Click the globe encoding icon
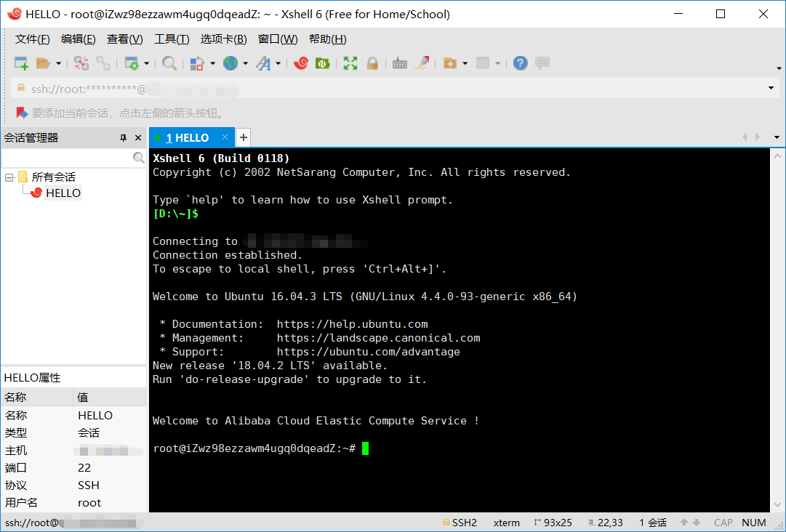This screenshot has height=532, width=786. pos(230,63)
